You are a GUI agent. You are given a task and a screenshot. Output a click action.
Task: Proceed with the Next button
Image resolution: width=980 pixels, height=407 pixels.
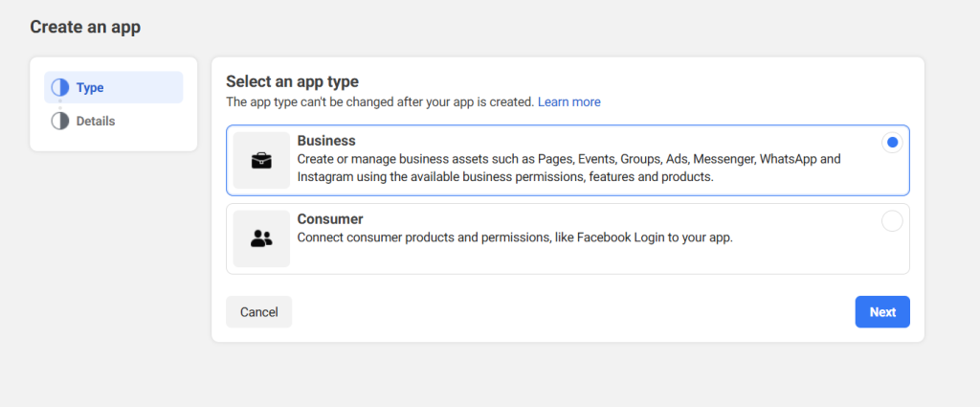pos(881,312)
